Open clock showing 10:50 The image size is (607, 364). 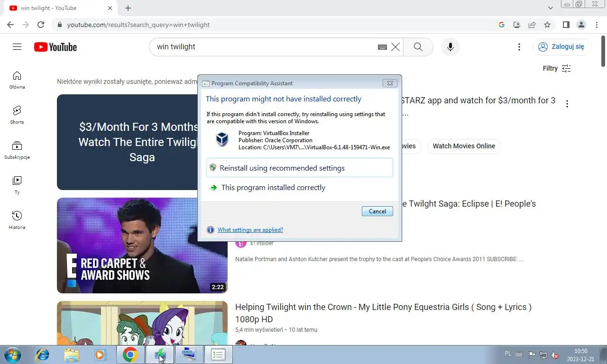(581, 355)
